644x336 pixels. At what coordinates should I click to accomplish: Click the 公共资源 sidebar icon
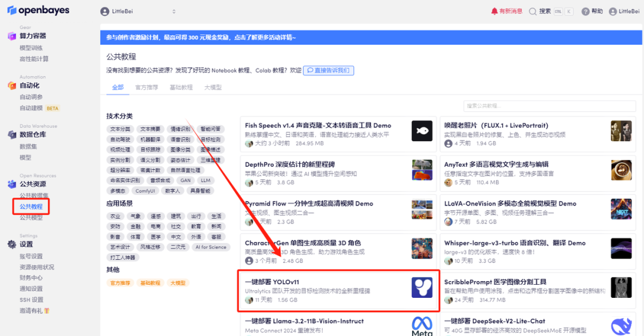coord(12,184)
